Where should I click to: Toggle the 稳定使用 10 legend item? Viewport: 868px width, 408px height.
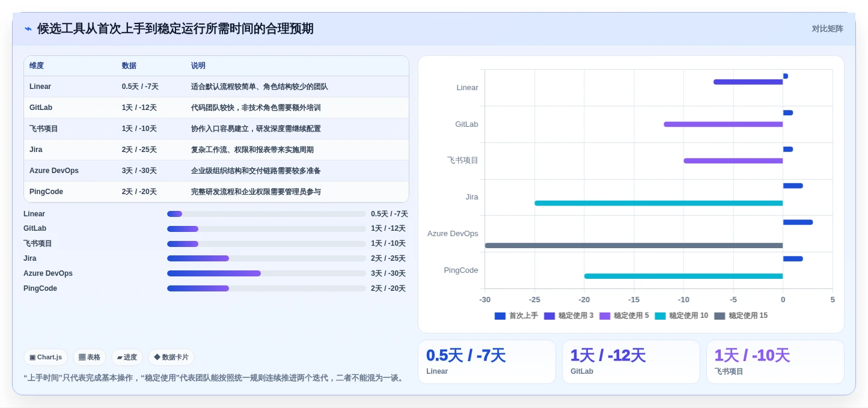(682, 315)
